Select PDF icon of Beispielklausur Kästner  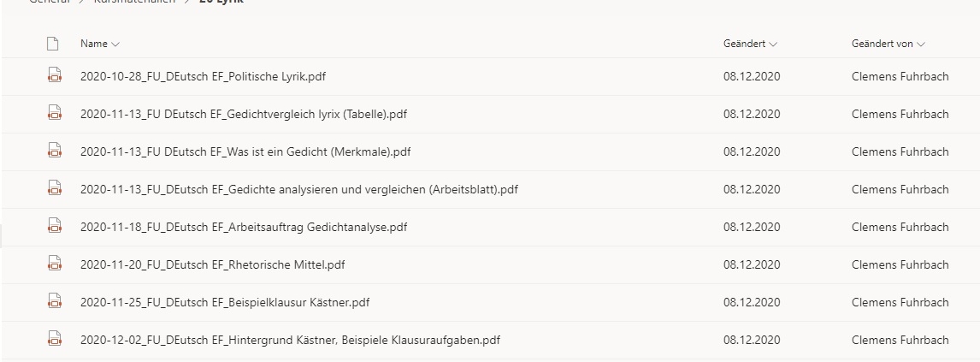click(55, 300)
